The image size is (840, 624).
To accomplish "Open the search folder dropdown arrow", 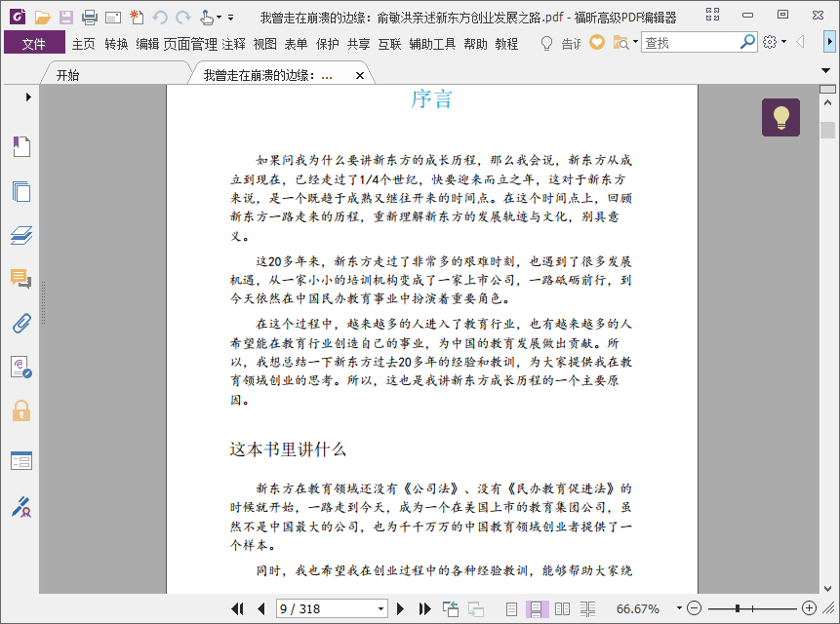I will point(635,42).
